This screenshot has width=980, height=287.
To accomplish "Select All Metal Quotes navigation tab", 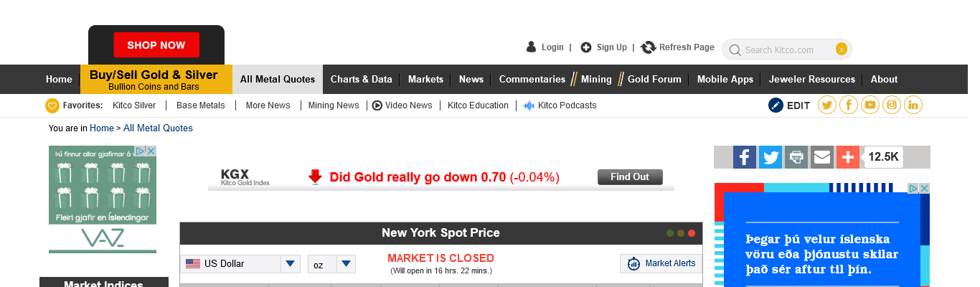I will pyautogui.click(x=278, y=80).
